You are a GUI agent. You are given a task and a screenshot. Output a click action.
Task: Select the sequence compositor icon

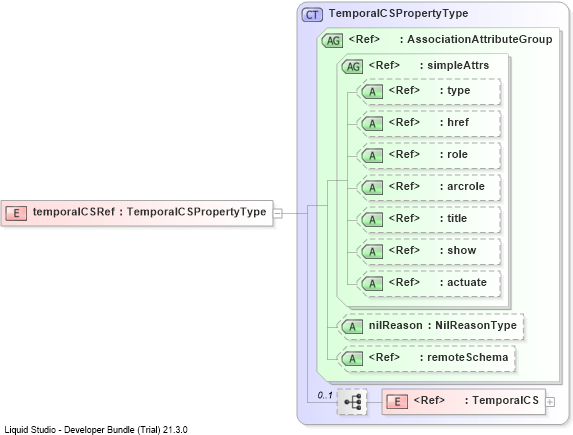352,402
